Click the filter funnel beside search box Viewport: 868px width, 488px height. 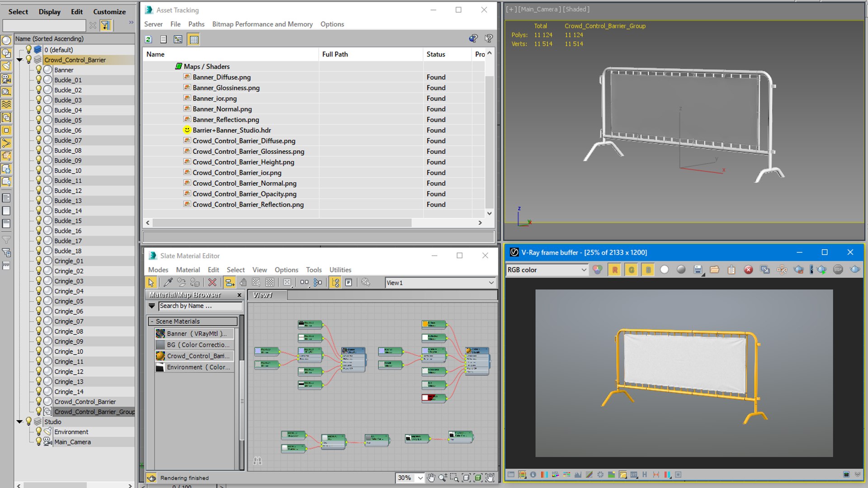(x=105, y=25)
